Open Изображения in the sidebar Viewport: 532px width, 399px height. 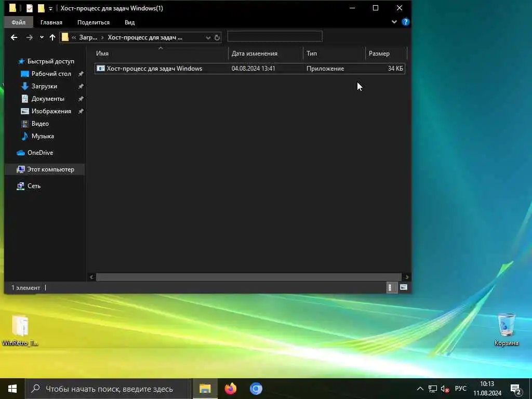pyautogui.click(x=46, y=111)
